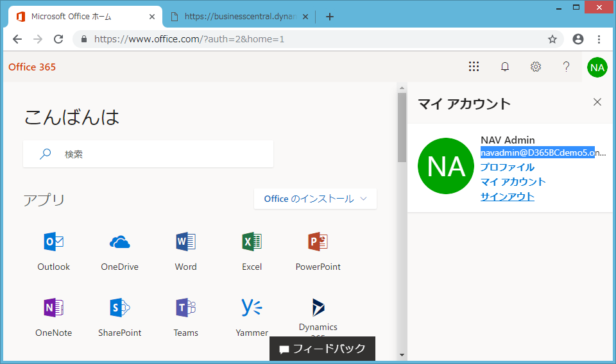The height and width of the screenshot is (364, 616).
Task: Reload the page
Action: tap(58, 39)
